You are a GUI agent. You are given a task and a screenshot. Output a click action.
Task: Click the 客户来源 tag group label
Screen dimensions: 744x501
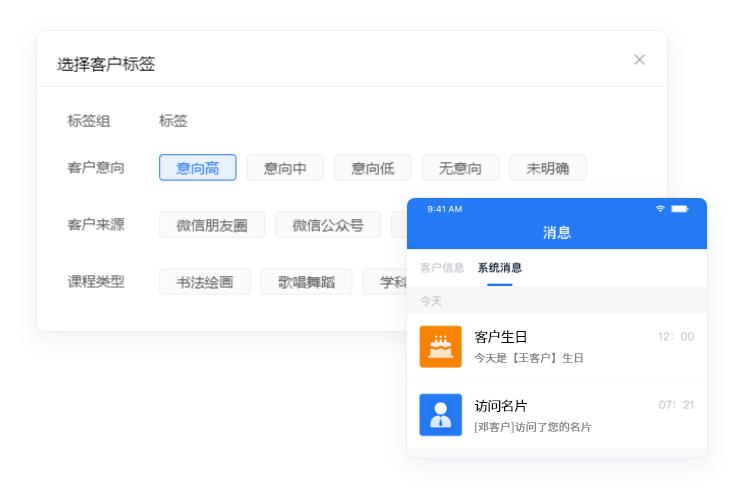pos(96,224)
